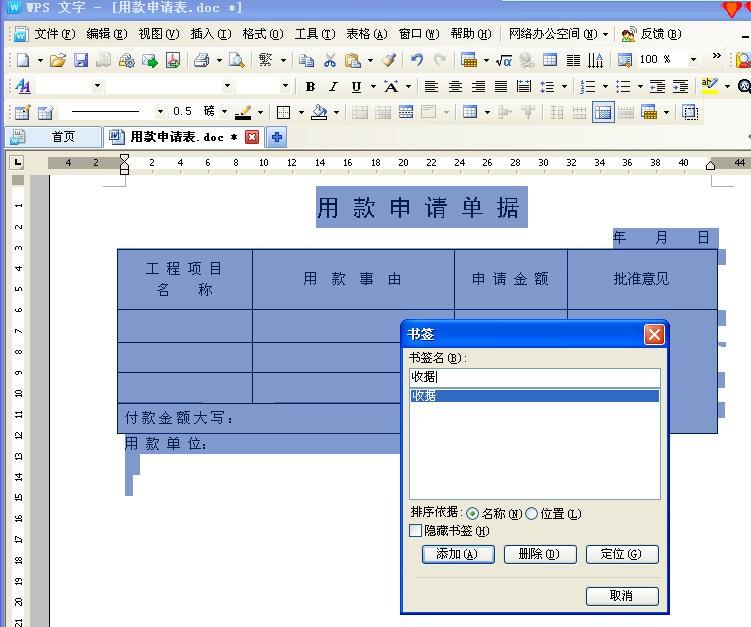
Task: Open the Table menu (表格)
Action: pyautogui.click(x=367, y=34)
